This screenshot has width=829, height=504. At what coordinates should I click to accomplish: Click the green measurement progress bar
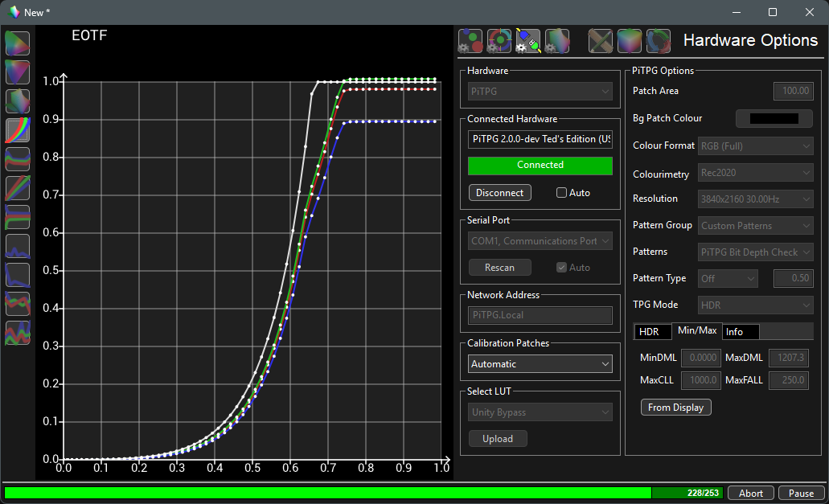pyautogui.click(x=363, y=493)
